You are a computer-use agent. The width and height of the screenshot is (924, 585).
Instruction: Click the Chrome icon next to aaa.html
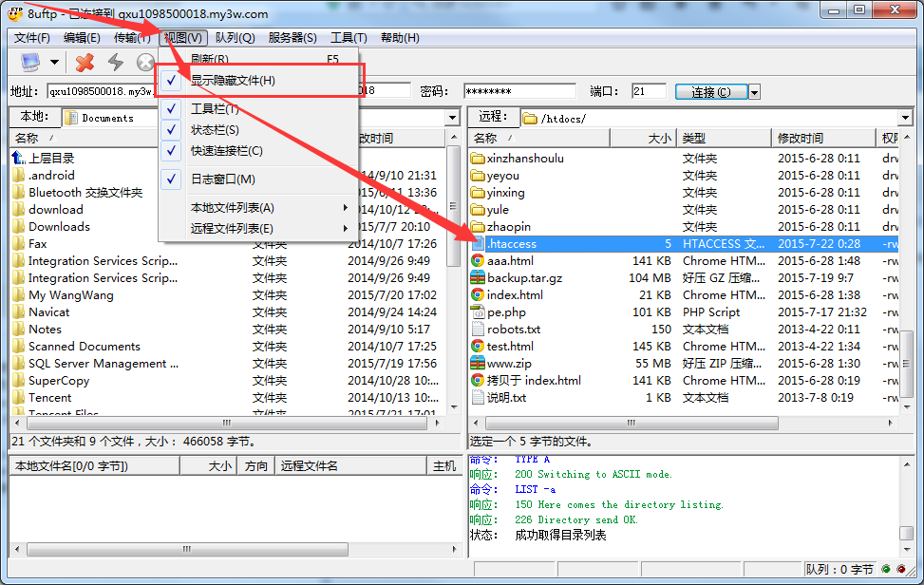(478, 261)
